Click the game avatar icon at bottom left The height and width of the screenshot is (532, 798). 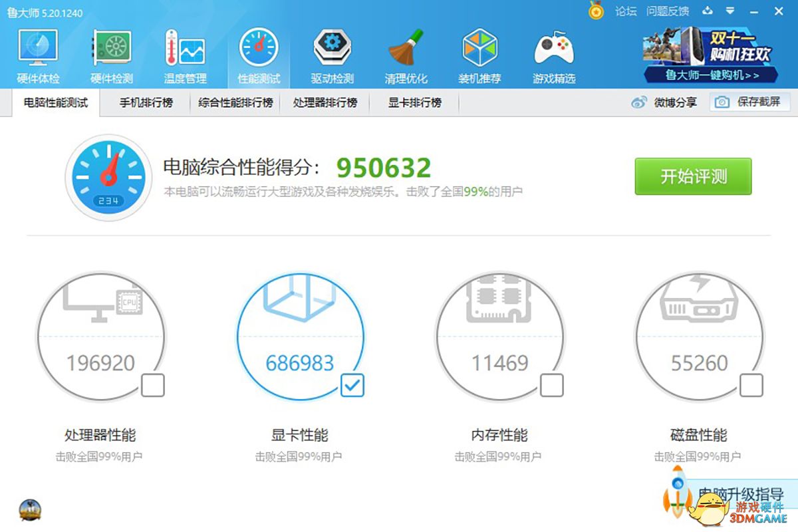(x=30, y=510)
